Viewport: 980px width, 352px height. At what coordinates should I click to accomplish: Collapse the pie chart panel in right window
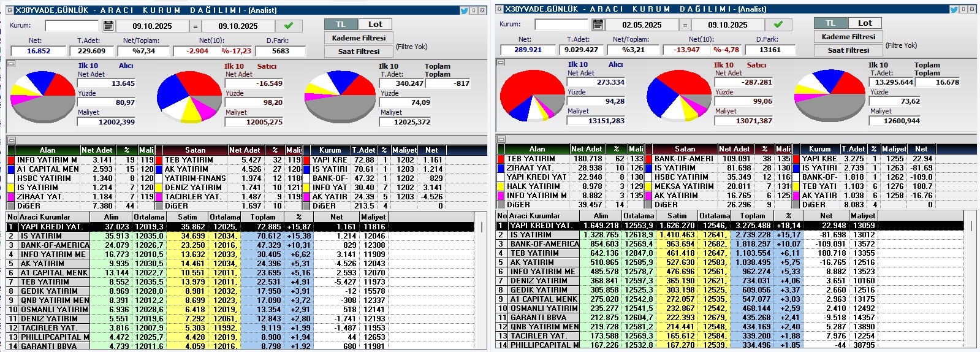point(501,63)
